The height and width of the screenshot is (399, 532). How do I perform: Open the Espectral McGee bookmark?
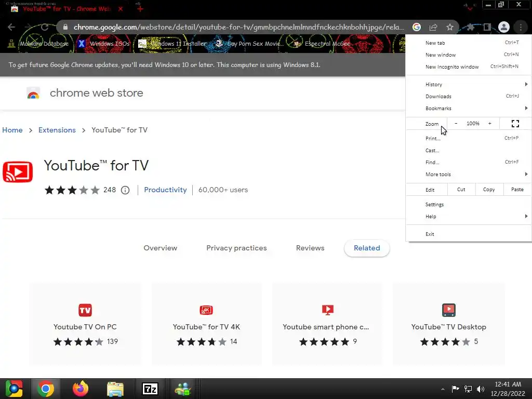point(323,44)
